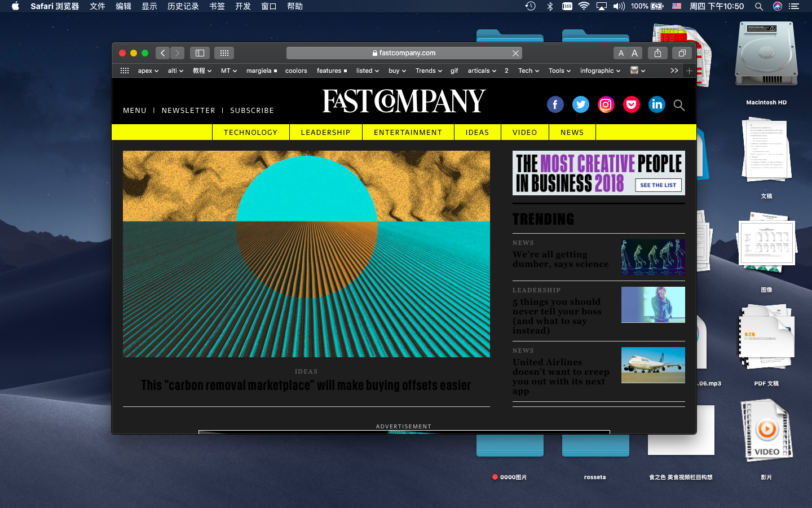Click the site search magnifier icon
Image resolution: width=812 pixels, height=508 pixels.
(x=679, y=105)
